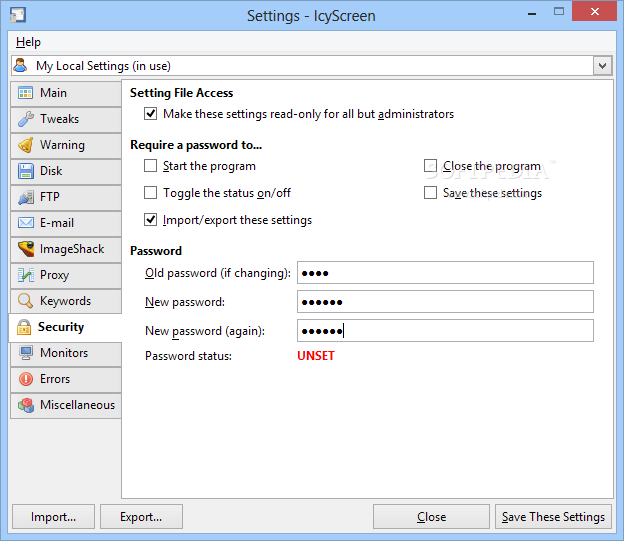Toggle read-only for all but administrators
The height and width of the screenshot is (541, 624).
coord(150,114)
